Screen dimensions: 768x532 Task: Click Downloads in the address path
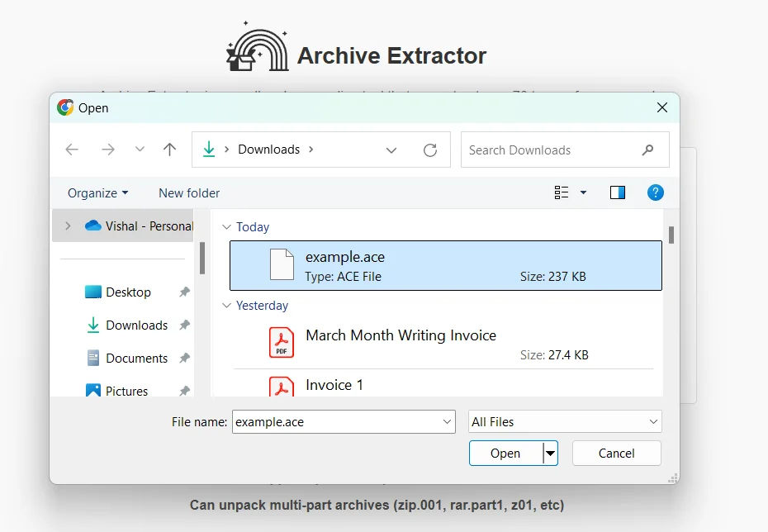pyautogui.click(x=269, y=150)
